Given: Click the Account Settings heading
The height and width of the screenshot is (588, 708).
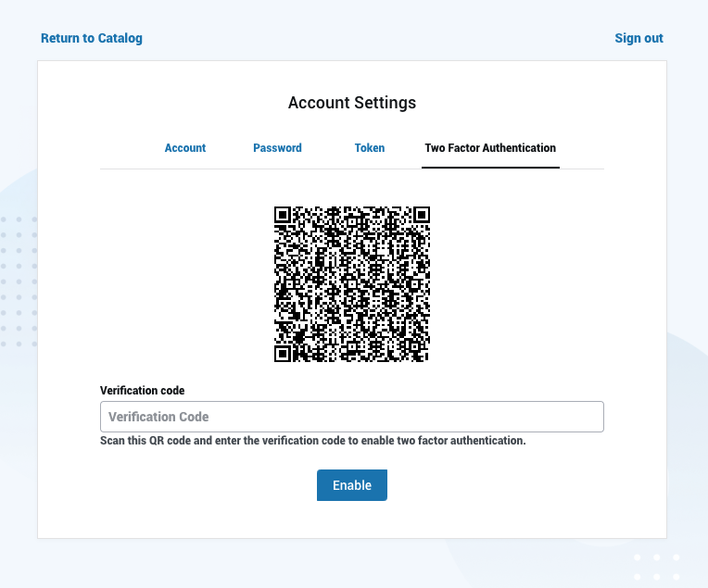Looking at the screenshot, I should tap(352, 103).
